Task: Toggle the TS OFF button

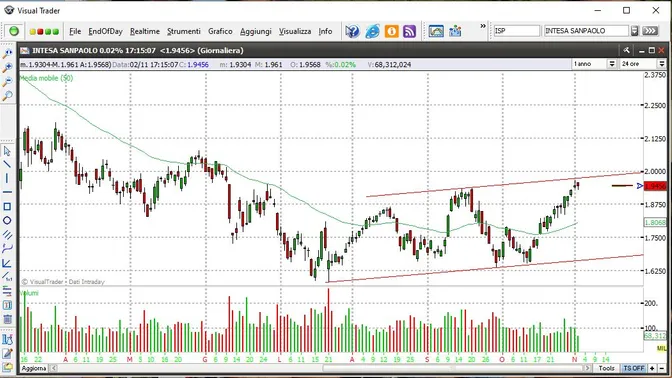Action: tap(634, 368)
